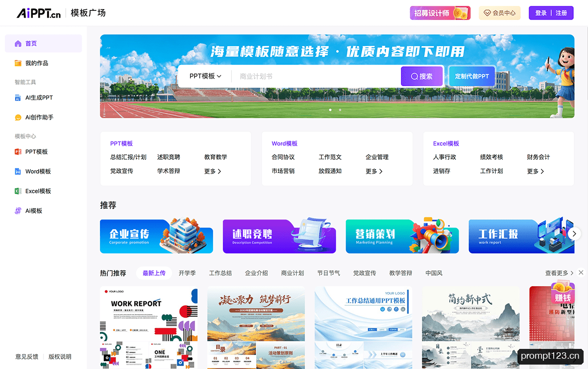The height and width of the screenshot is (369, 588).
Task: Open the 述职竞聘 category banner
Action: tap(279, 236)
